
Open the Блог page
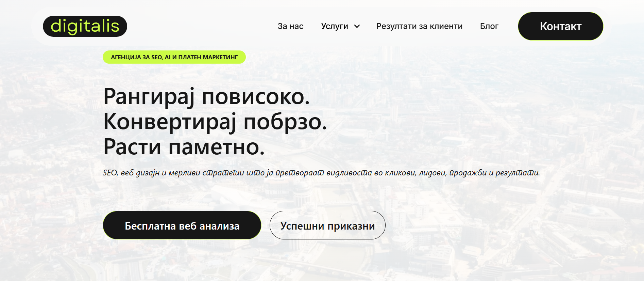click(x=489, y=26)
